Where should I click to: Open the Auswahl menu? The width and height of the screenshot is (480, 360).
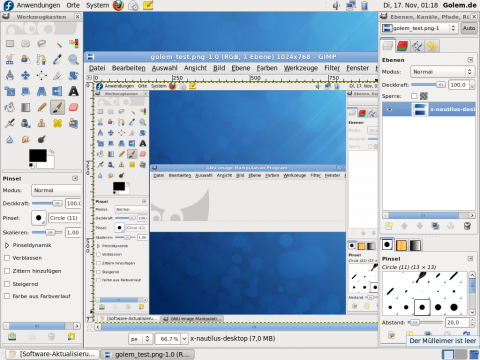[165, 68]
